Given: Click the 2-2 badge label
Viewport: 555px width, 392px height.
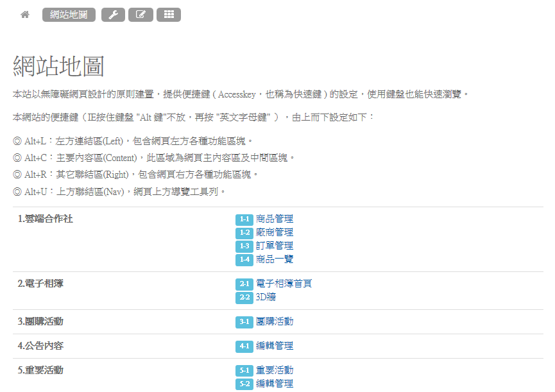Looking at the screenshot, I should [x=244, y=298].
